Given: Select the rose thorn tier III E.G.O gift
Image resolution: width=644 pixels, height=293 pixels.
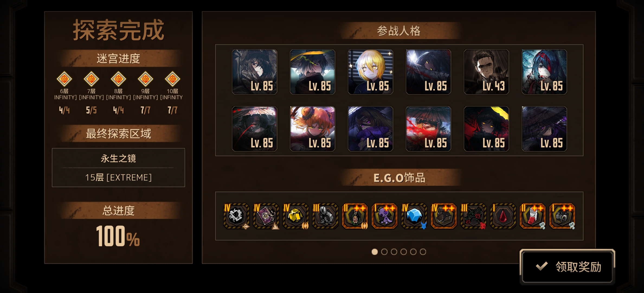Looking at the screenshot, I should point(473,216).
